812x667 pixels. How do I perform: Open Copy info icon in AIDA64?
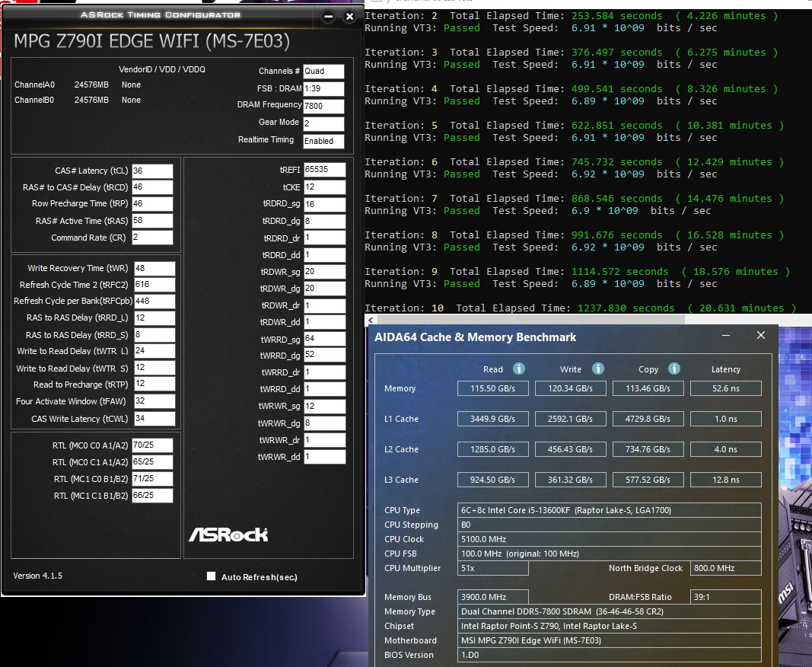673,369
